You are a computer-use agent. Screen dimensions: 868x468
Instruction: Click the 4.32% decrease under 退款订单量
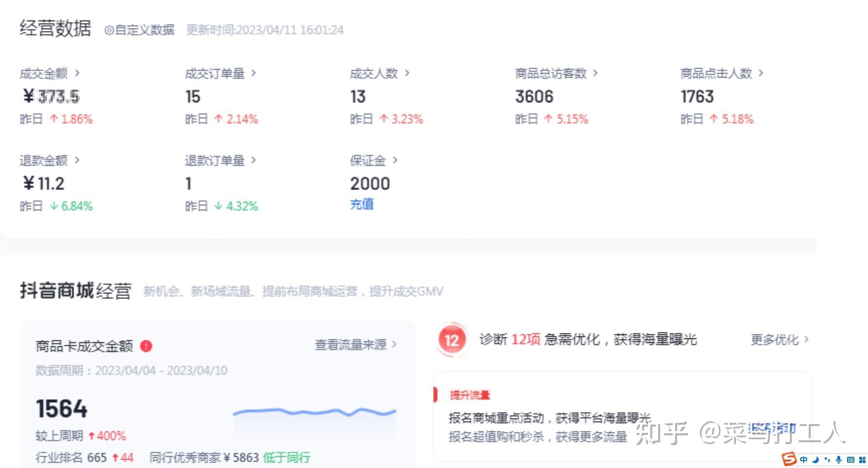[236, 206]
